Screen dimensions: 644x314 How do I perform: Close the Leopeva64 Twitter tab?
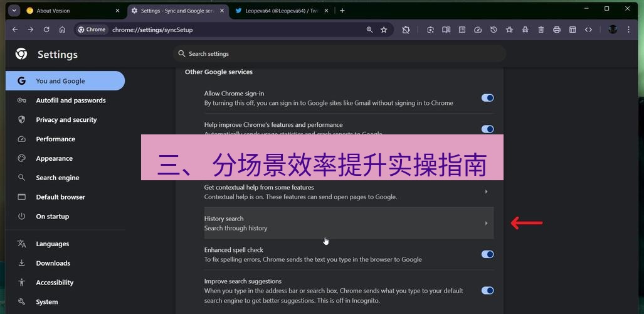pos(327,11)
